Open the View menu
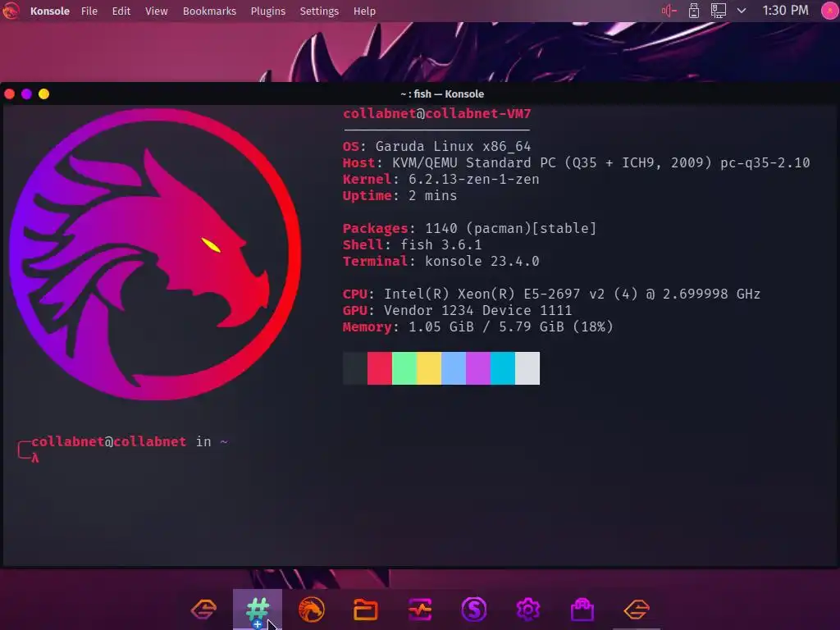 (x=157, y=11)
